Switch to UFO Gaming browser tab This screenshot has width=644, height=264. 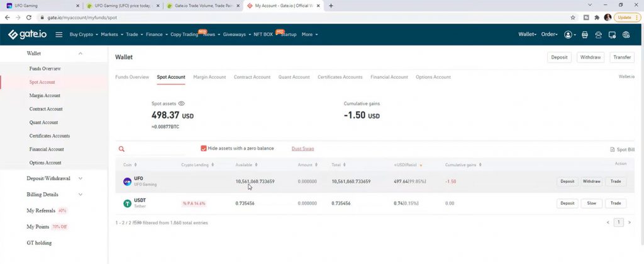[x=41, y=6]
